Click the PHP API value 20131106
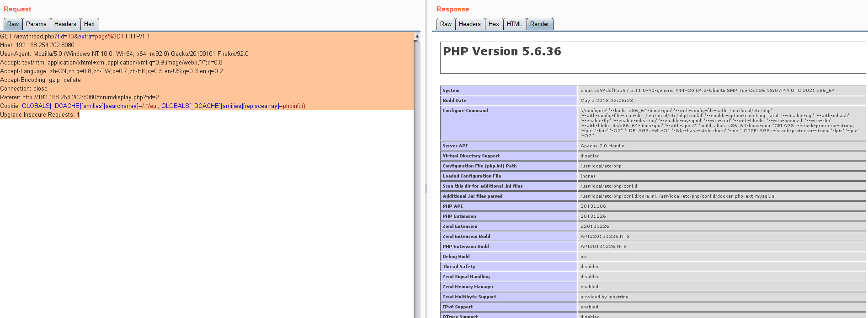Image resolution: width=868 pixels, height=318 pixels. [593, 206]
